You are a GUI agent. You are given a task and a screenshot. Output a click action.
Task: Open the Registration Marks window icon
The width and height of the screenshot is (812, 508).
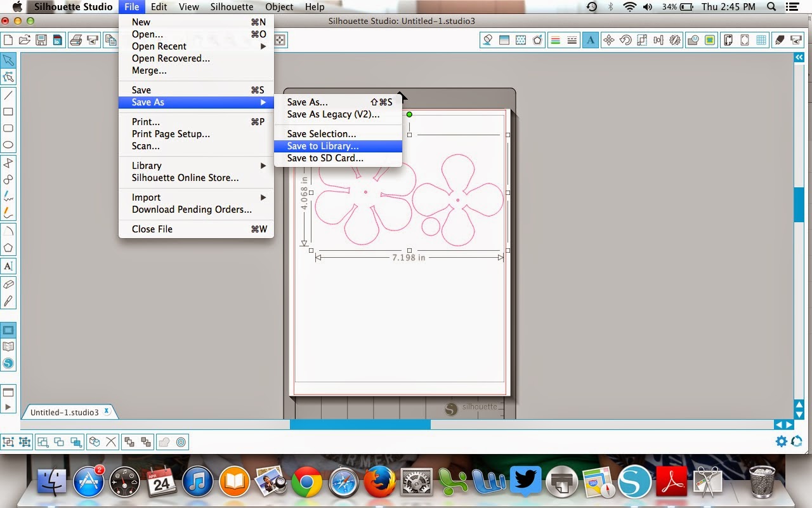(745, 40)
